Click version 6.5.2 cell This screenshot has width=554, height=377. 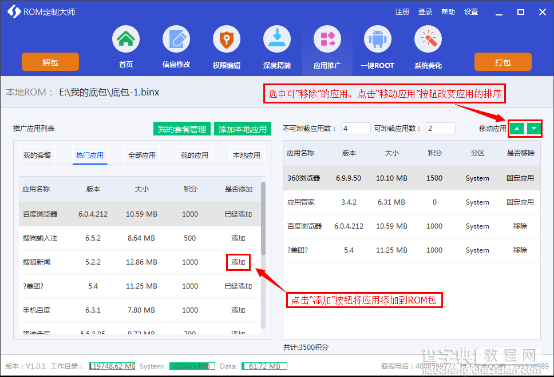click(93, 238)
